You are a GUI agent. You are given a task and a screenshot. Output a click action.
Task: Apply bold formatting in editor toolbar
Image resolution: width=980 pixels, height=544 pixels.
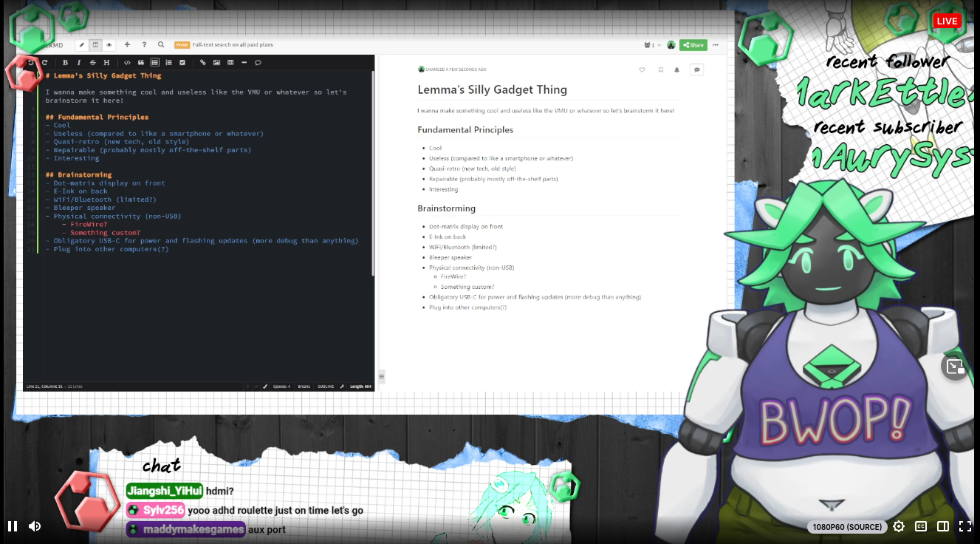pyautogui.click(x=65, y=62)
